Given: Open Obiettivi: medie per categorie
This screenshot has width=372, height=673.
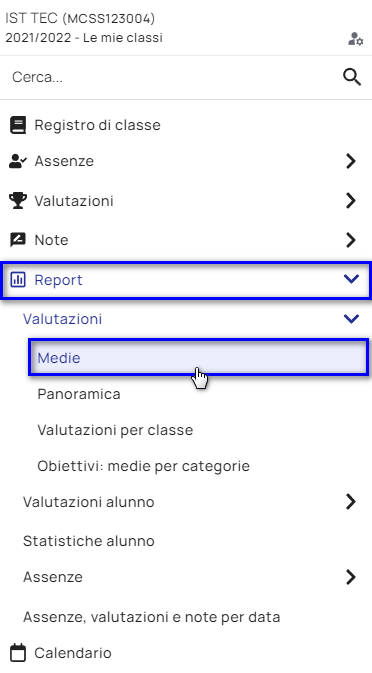Looking at the screenshot, I should 143,466.
